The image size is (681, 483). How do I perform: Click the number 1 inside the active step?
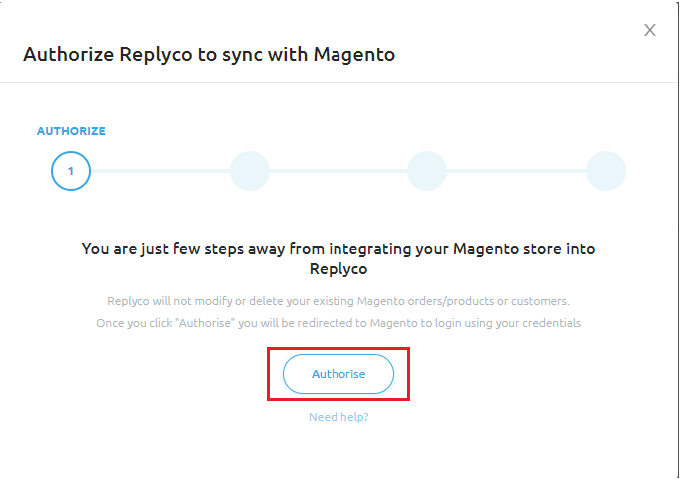pos(70,171)
